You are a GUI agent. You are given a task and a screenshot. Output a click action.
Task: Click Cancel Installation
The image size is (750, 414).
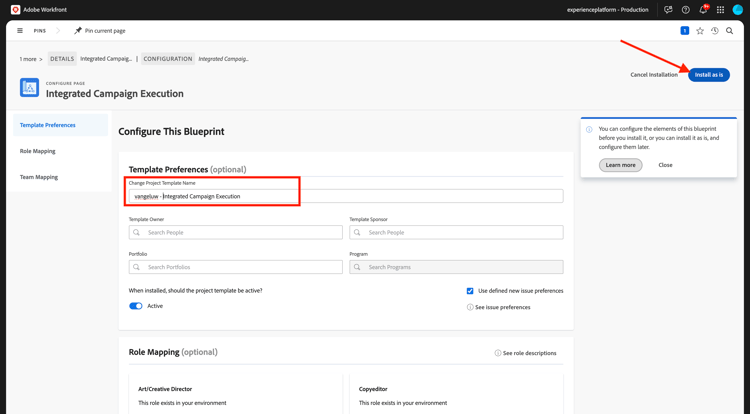pyautogui.click(x=654, y=75)
